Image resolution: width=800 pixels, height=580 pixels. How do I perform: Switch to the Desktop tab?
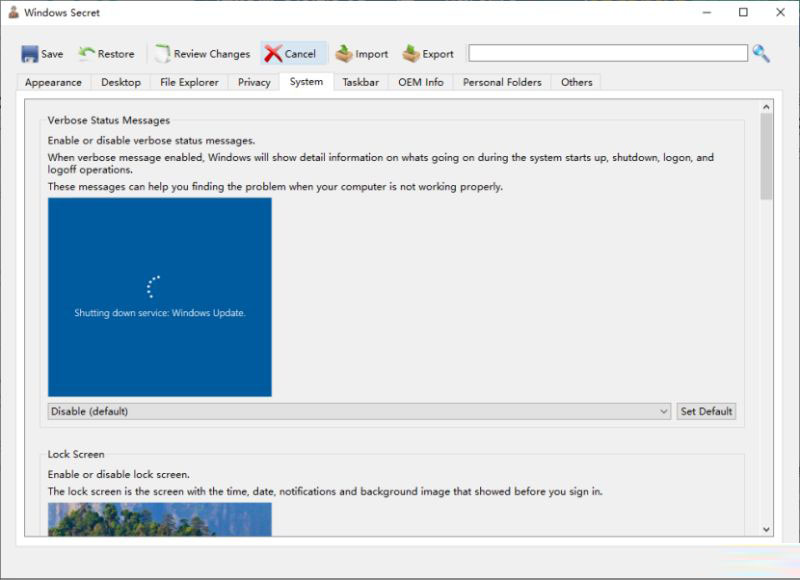[x=121, y=82]
